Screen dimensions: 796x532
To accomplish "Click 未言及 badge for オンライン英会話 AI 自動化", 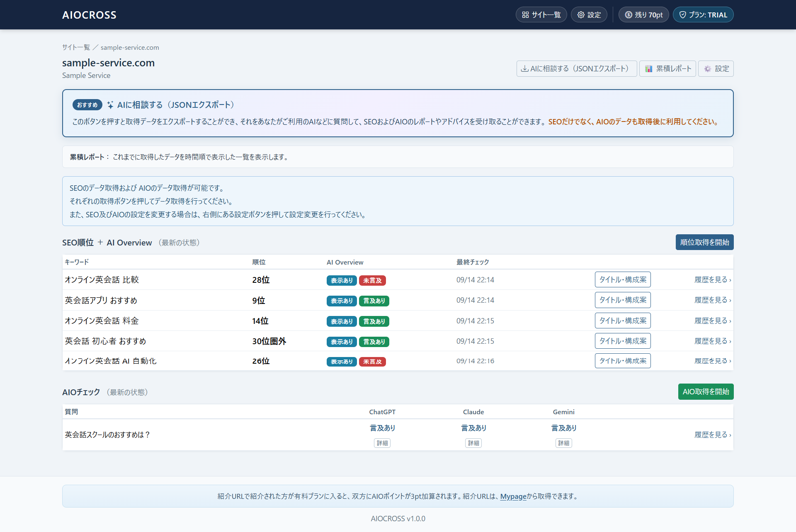I will click(372, 362).
